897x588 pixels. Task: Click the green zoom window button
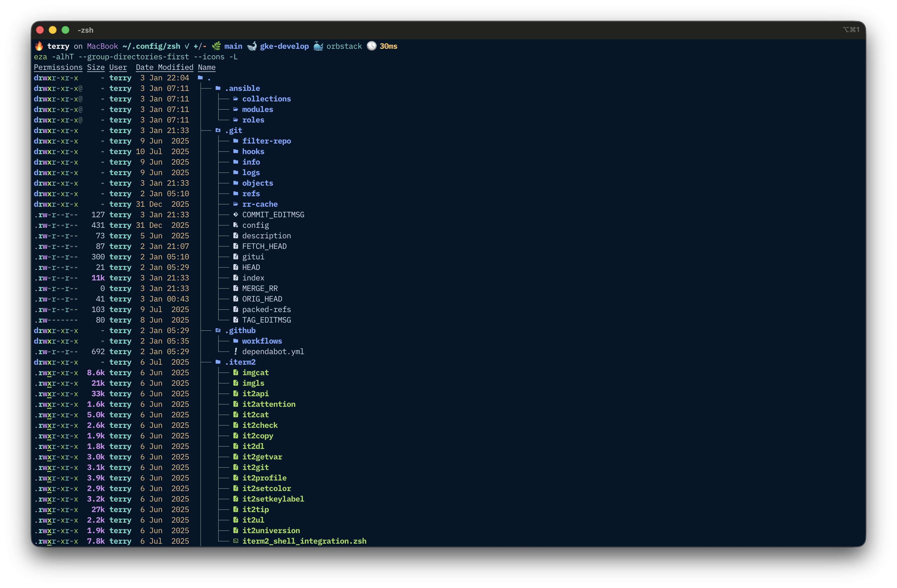[x=66, y=30]
